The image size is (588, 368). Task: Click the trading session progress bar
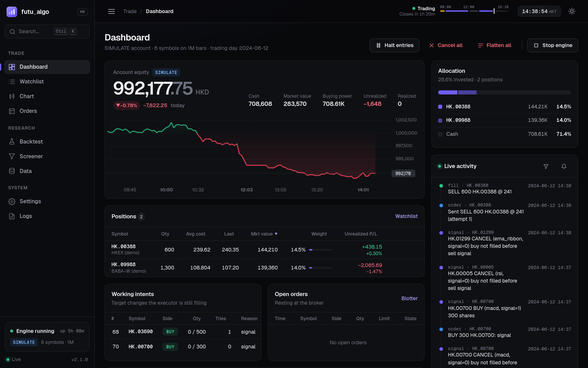click(x=474, y=11)
